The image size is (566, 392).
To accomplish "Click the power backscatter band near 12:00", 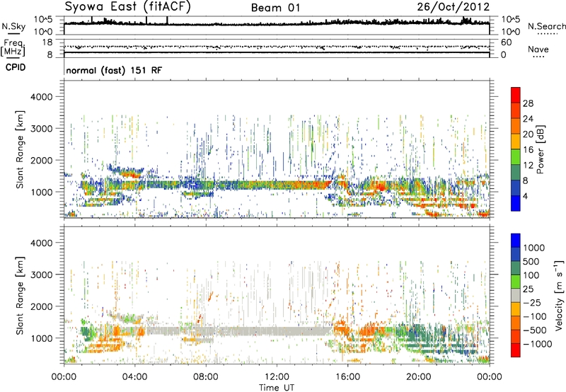I will pos(277,185).
